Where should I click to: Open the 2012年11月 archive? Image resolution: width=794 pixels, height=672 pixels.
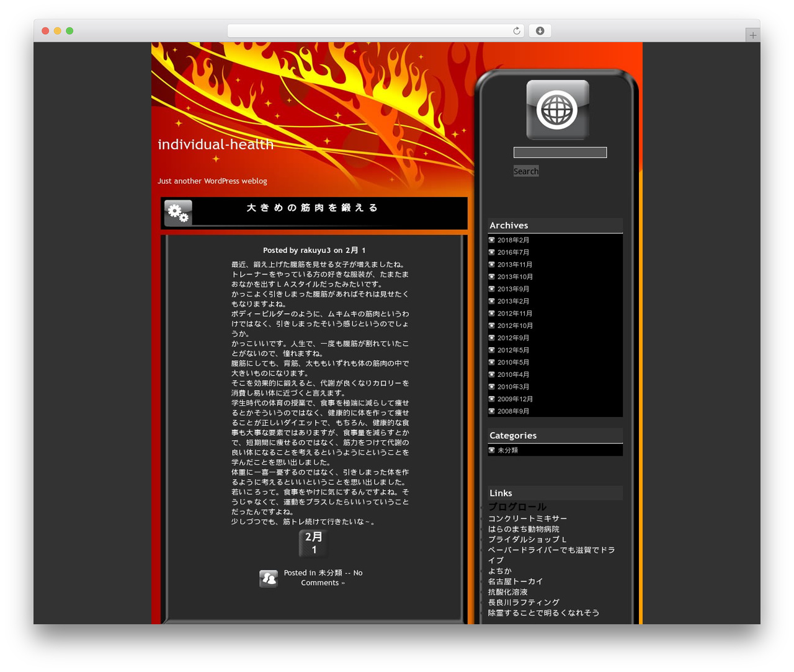(x=515, y=314)
